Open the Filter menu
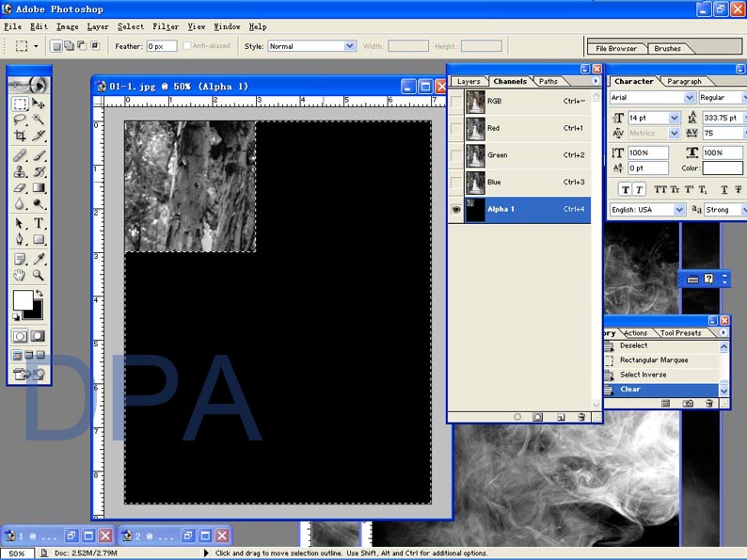The width and height of the screenshot is (747, 560). pyautogui.click(x=166, y=26)
